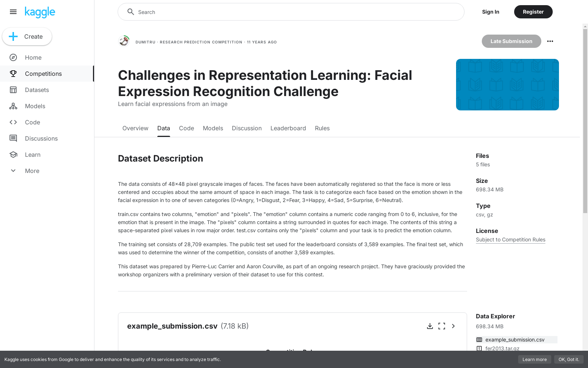
Task: Click the Models network icon
Action: point(13,106)
